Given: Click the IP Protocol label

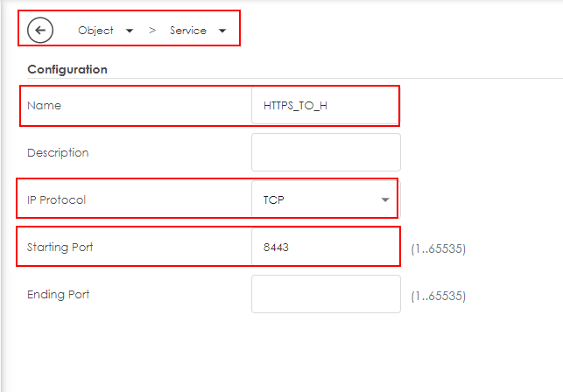Looking at the screenshot, I should tap(57, 199).
